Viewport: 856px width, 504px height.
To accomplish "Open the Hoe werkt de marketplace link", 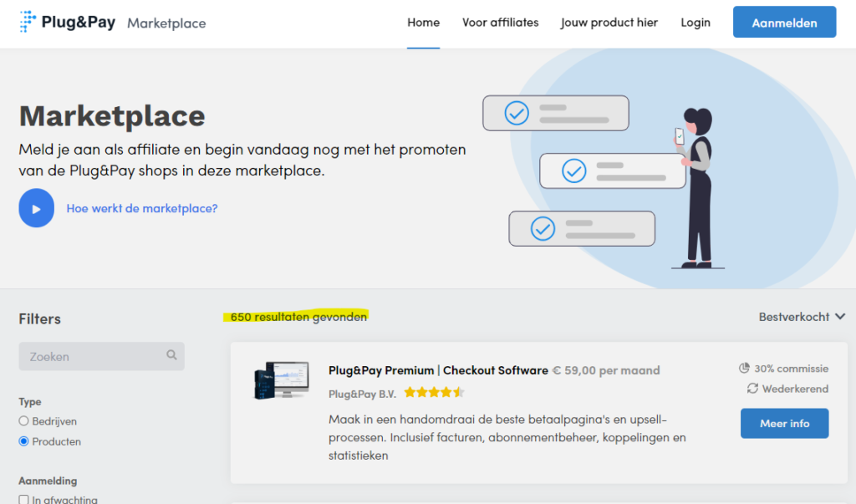I will click(x=142, y=208).
